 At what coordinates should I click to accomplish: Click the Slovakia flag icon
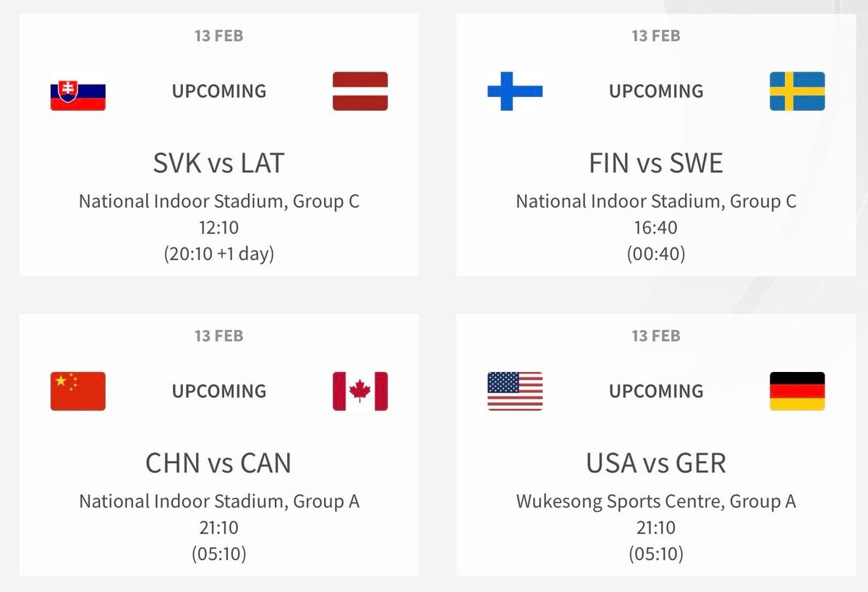pyautogui.click(x=78, y=91)
